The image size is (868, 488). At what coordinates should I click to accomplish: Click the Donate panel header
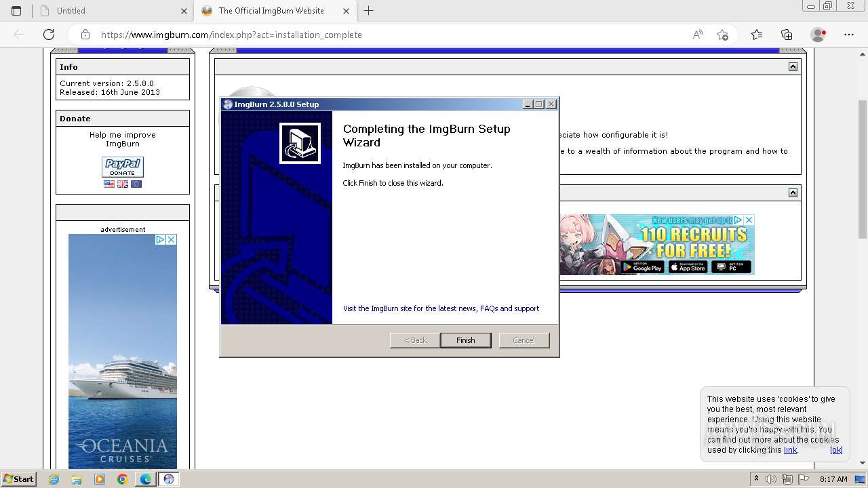tap(123, 119)
